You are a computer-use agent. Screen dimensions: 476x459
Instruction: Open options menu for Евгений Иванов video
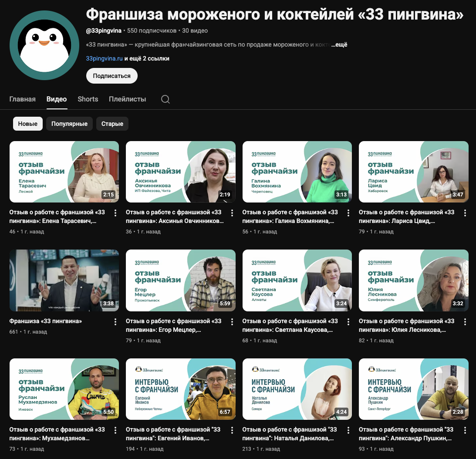coord(232,430)
